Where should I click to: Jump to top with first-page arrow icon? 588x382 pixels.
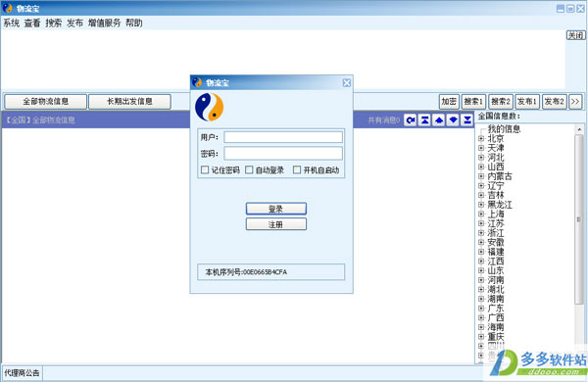pos(424,119)
